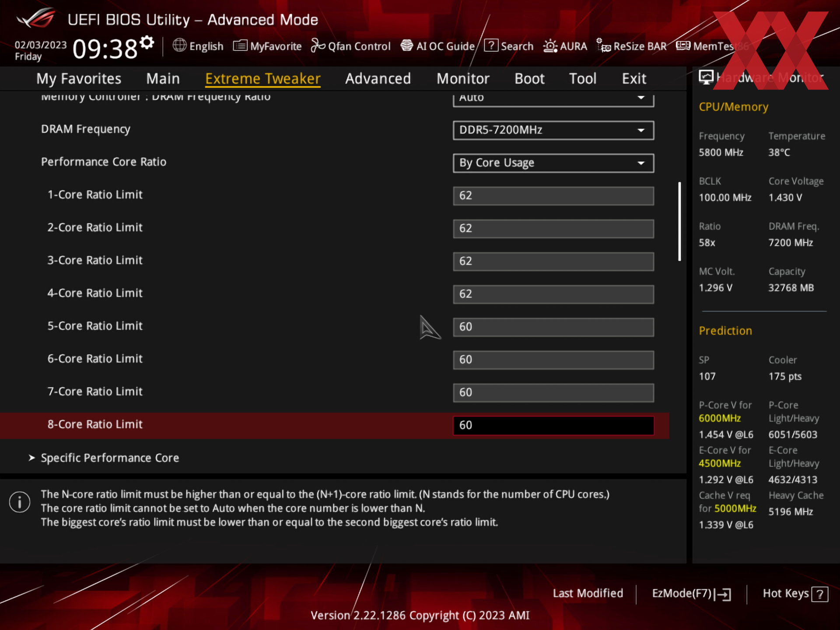Viewport: 840px width, 630px height.
Task: Open the Advanced tab
Action: point(378,78)
